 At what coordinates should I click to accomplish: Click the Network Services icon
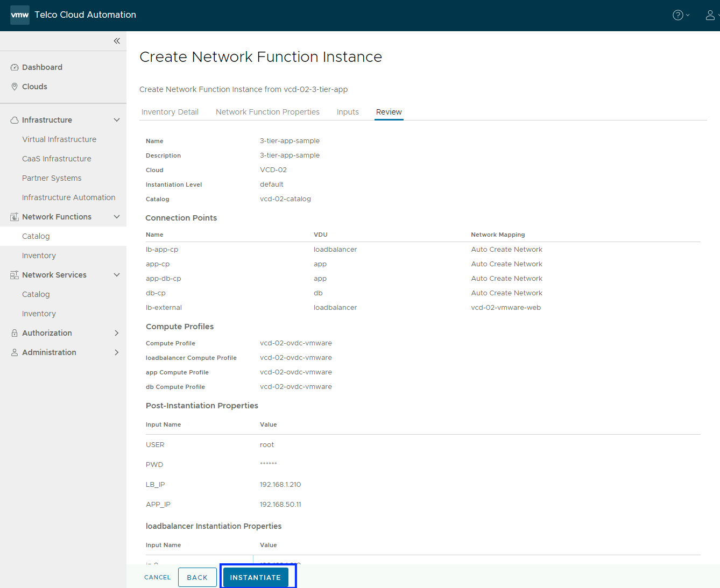click(x=15, y=275)
